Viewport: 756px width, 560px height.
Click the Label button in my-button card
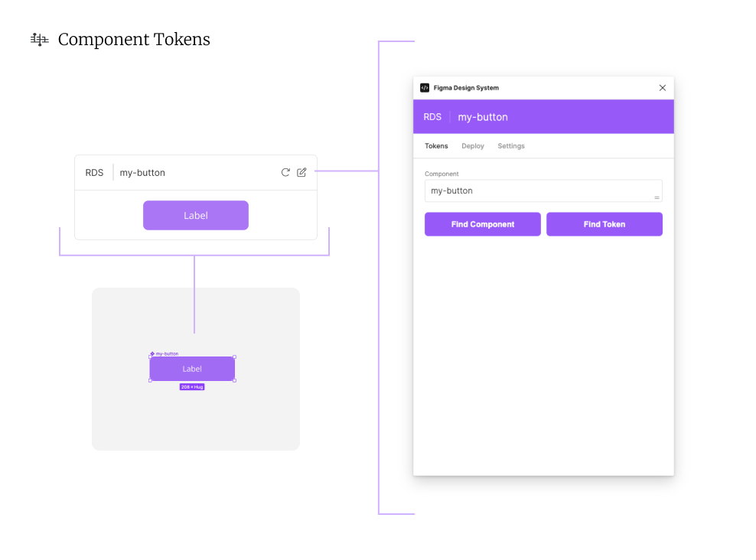point(196,216)
